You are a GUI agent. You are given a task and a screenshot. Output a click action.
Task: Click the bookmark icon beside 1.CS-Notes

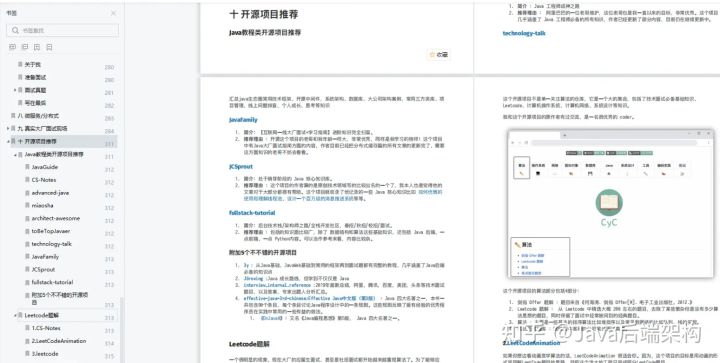(27, 329)
